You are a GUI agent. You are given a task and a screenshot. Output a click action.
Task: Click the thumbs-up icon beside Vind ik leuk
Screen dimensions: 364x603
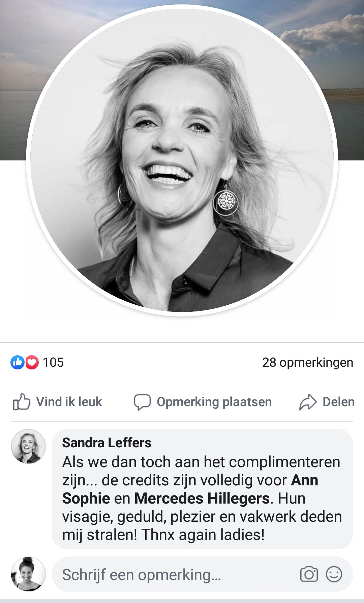22,402
